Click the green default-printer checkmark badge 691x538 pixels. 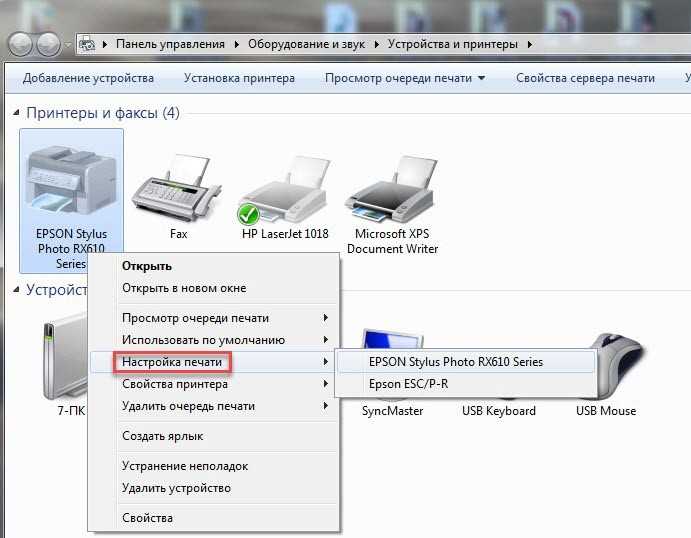(248, 214)
